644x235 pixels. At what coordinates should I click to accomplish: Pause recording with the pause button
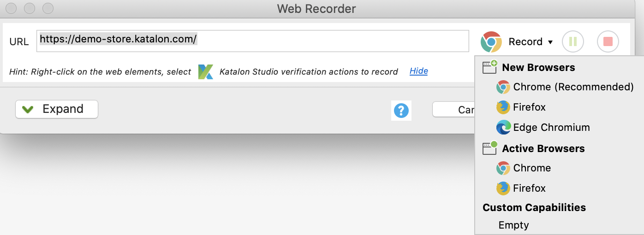point(573,42)
